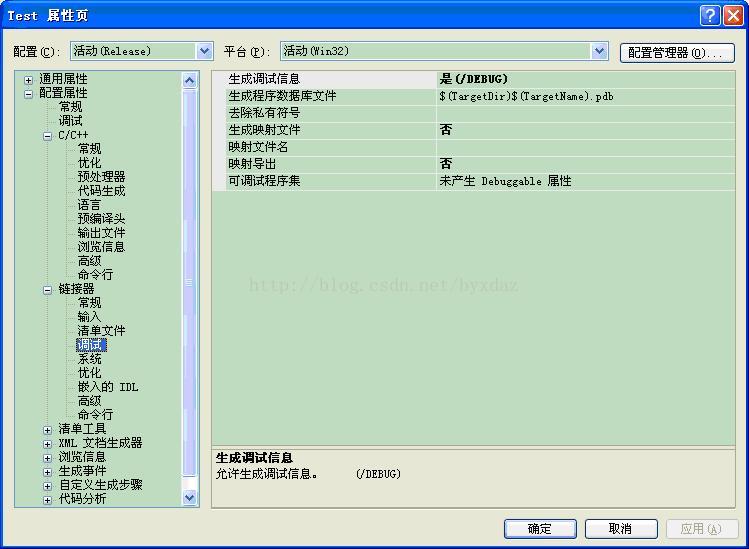
Task: Click tree scrollbar down arrow
Action: tap(190, 498)
